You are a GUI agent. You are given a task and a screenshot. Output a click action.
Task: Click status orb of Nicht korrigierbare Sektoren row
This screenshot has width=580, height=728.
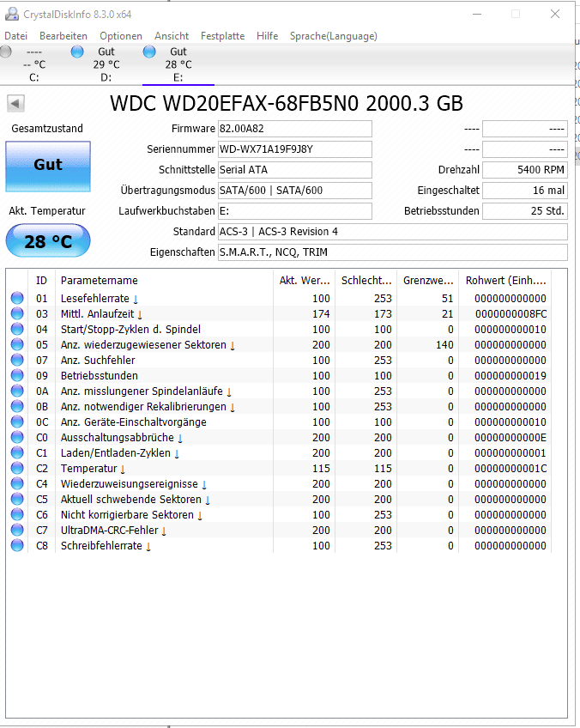17,514
